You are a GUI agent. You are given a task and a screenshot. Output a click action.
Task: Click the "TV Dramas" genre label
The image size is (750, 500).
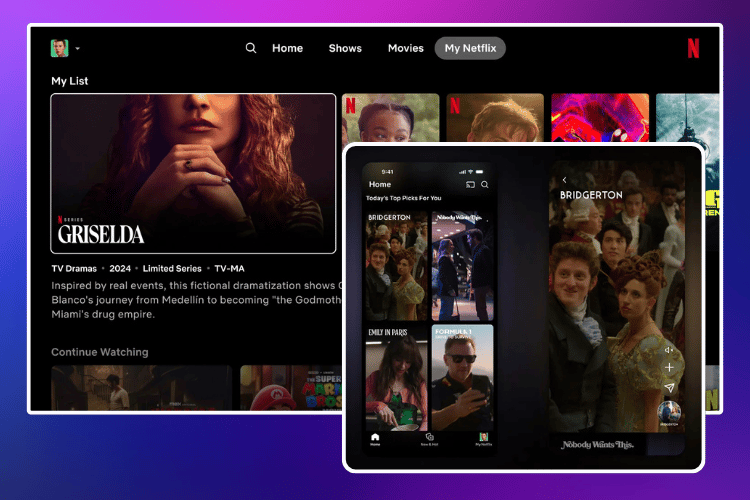[x=74, y=268]
